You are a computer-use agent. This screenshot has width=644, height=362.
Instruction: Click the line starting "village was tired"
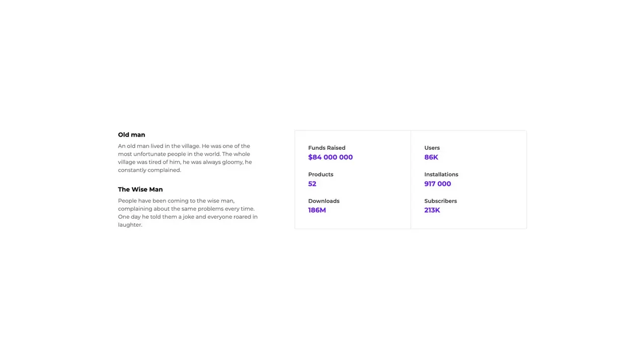point(185,162)
